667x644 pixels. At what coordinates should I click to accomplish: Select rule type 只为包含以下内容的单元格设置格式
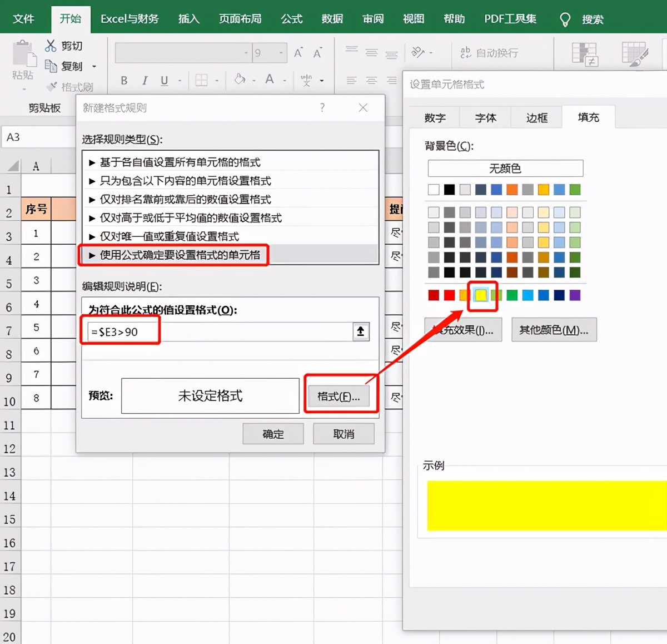[230, 181]
